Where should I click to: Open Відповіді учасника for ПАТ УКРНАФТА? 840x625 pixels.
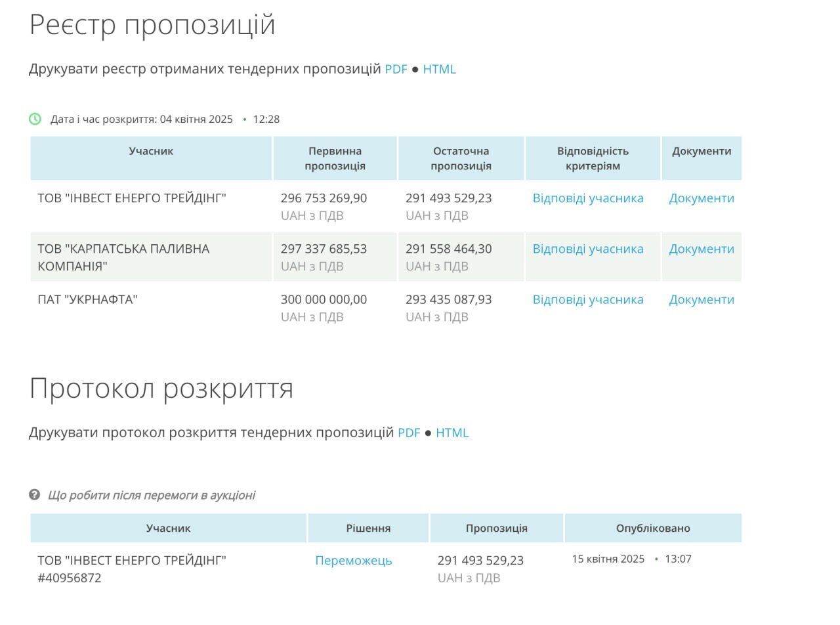click(588, 299)
